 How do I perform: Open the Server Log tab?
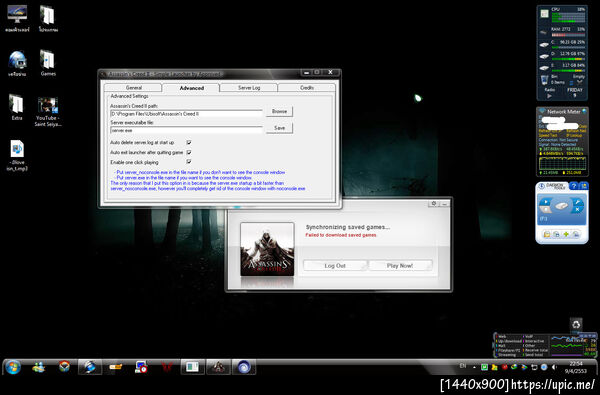[x=249, y=88]
